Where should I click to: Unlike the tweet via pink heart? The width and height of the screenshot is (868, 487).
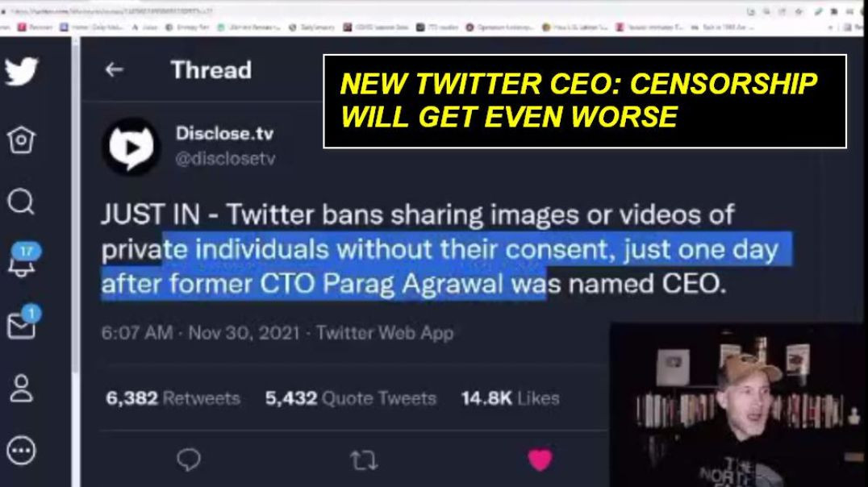pos(540,460)
